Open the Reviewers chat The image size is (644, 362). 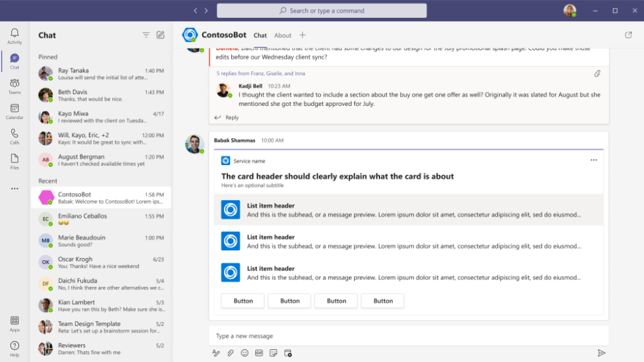[x=102, y=349]
